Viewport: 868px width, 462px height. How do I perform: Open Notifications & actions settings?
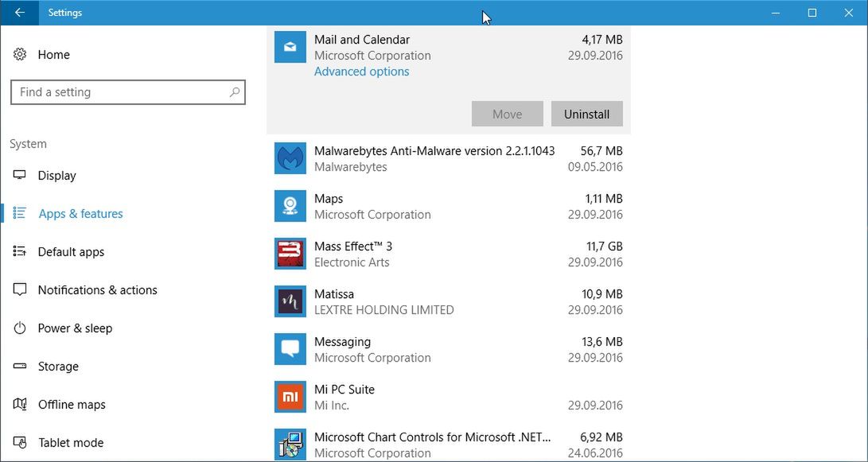tap(97, 290)
